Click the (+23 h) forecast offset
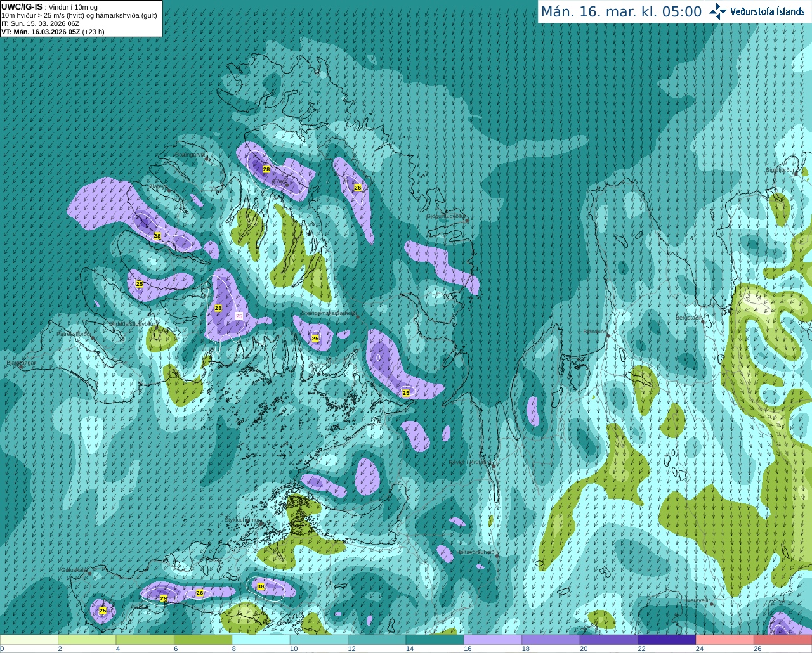Screen dimensions: 812x653 click(93, 32)
